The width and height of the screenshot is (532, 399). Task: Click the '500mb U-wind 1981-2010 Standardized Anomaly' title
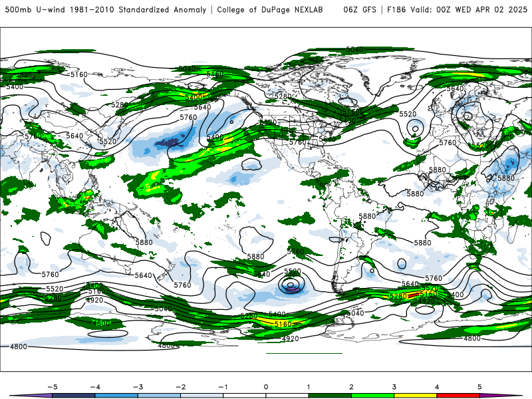(106, 9)
